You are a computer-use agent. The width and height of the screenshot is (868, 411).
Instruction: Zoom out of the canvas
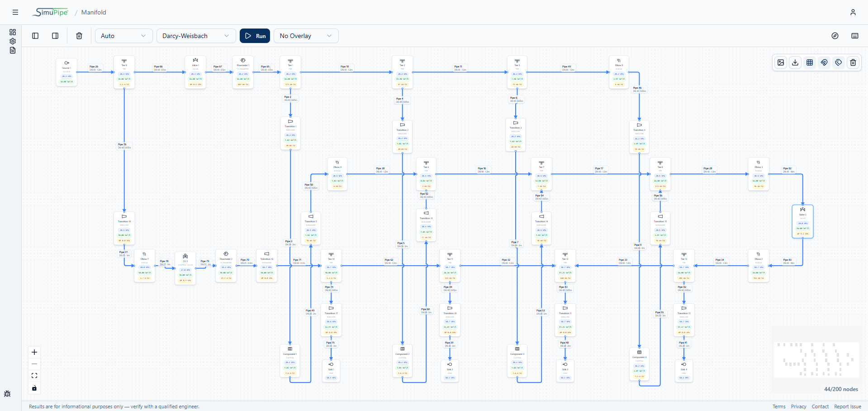click(x=34, y=364)
